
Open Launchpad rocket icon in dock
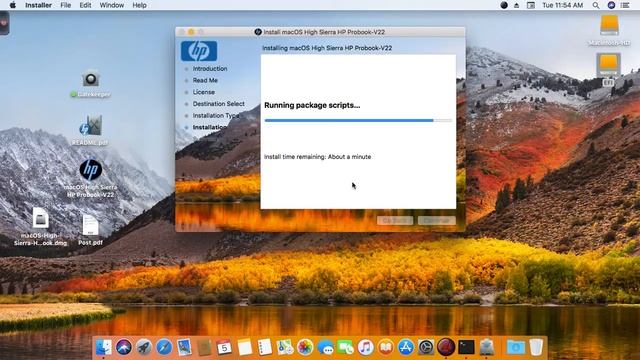click(x=144, y=347)
